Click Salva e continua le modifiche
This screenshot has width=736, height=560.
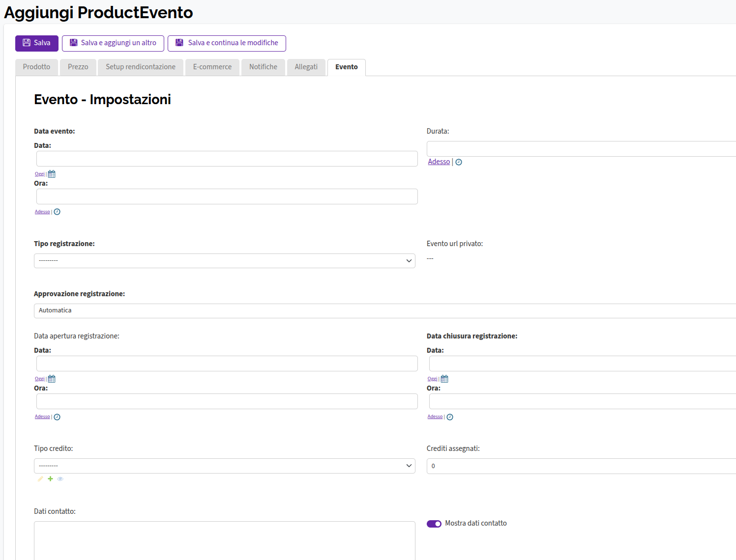[227, 43]
